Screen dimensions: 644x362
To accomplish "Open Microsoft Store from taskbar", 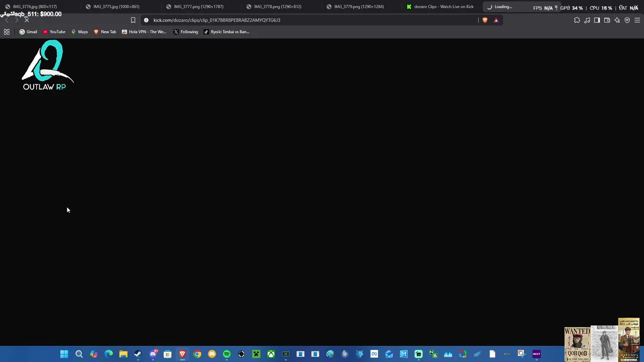I will (168, 354).
